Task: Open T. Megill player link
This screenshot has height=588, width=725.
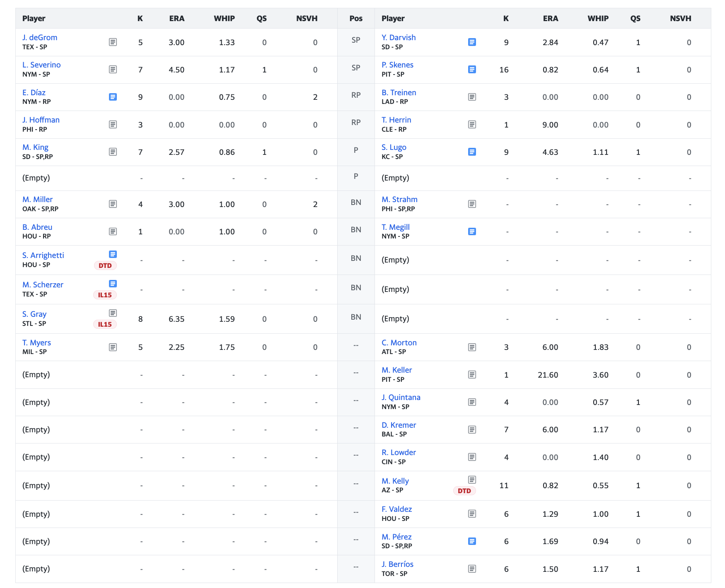Action: [x=396, y=227]
